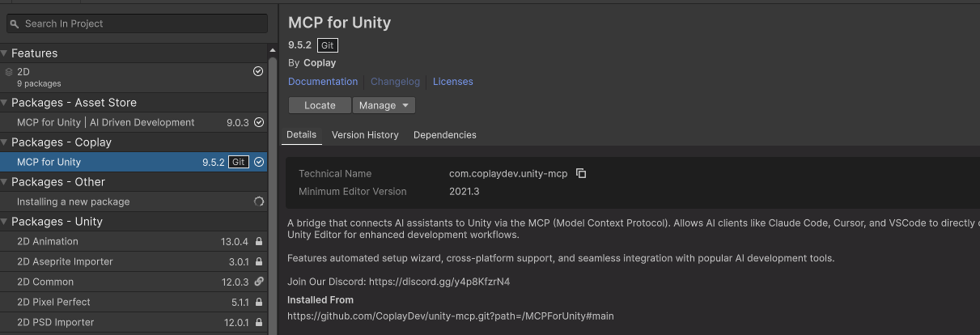This screenshot has height=335, width=980.
Task: Click Git badge in package list row
Action: coord(239,162)
